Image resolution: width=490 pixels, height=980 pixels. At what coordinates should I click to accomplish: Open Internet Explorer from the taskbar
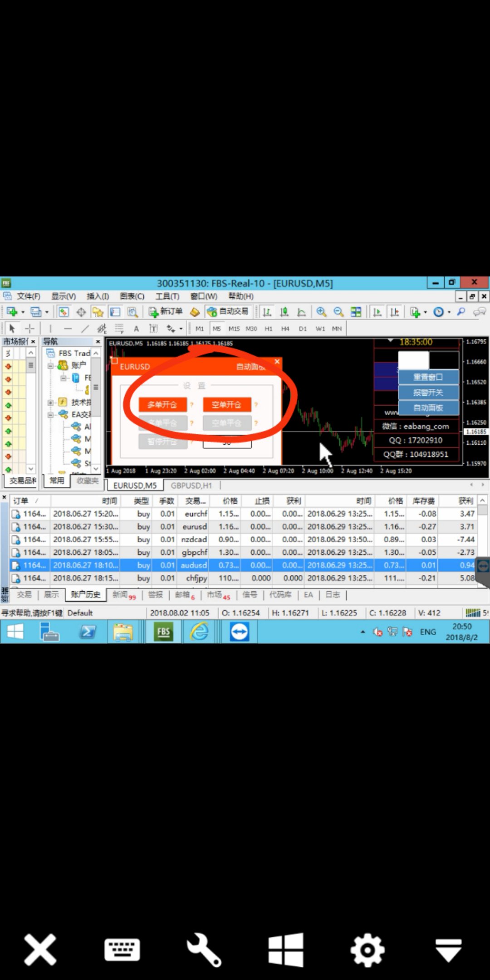199,632
